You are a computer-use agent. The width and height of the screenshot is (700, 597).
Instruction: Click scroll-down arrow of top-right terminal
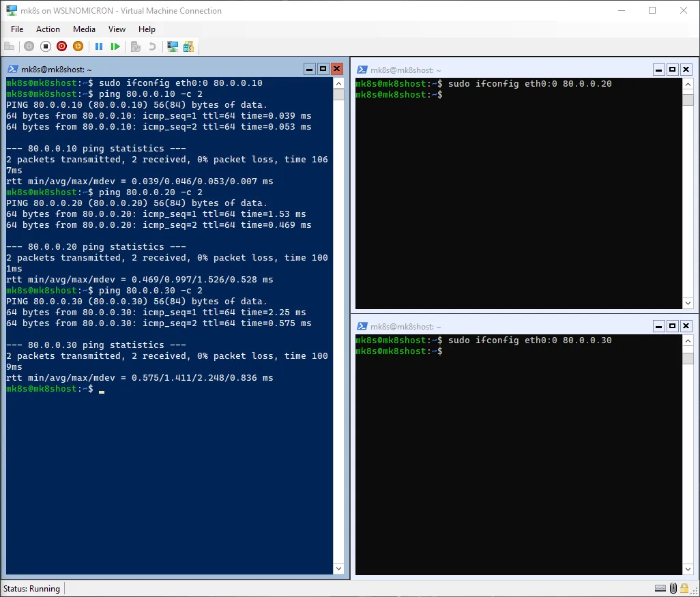(688, 303)
